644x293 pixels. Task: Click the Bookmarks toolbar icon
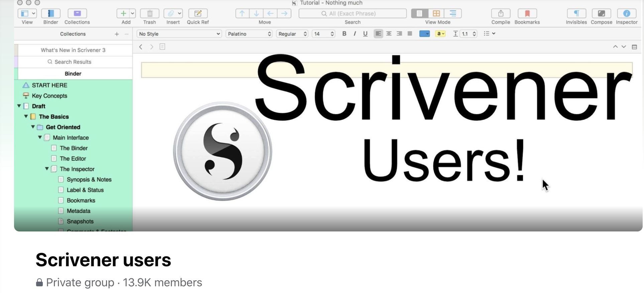(x=527, y=13)
